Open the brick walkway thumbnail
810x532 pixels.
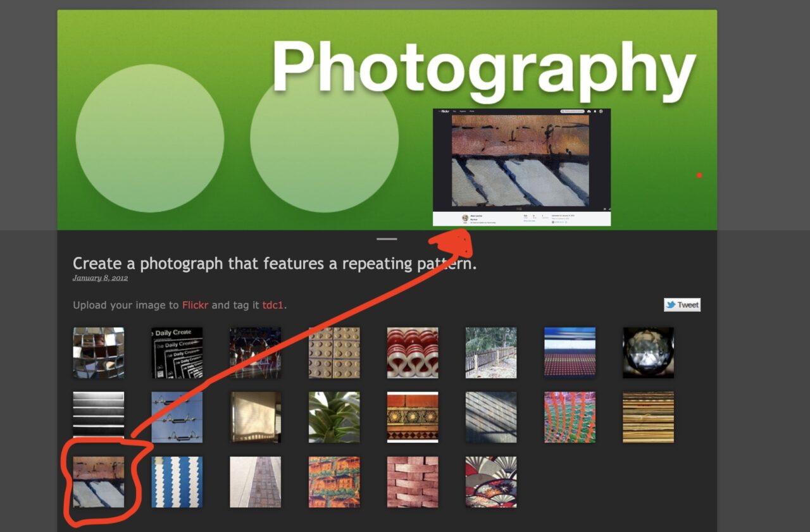tap(256, 482)
